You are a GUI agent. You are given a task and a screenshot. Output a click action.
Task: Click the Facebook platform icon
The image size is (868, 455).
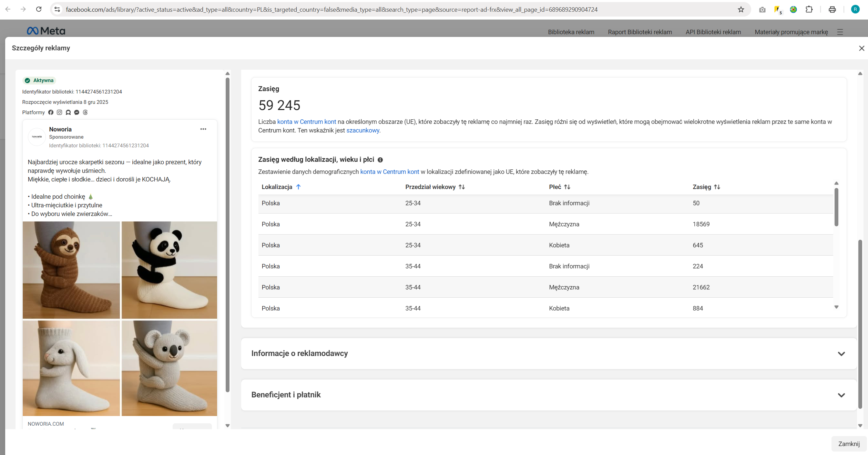51,112
